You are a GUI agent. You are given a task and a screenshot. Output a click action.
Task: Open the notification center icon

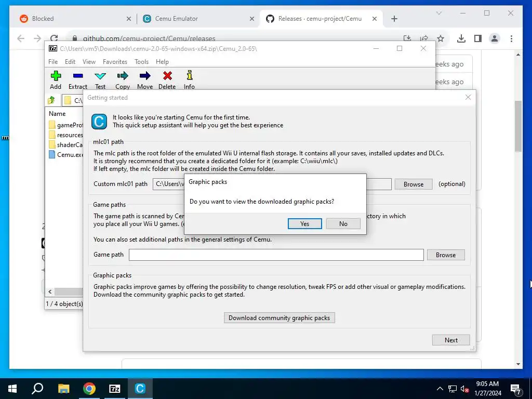516,389
